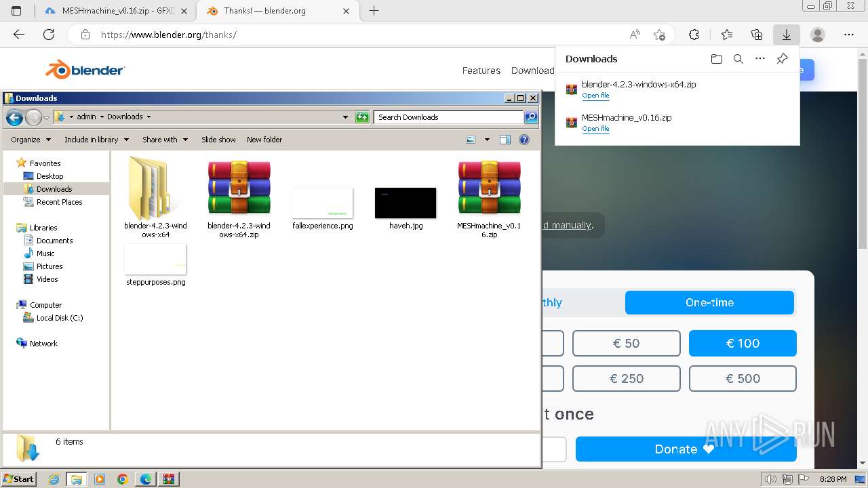The width and height of the screenshot is (868, 488).
Task: Switch to MESHmachine_v0.16.zip browser tab
Action: pyautogui.click(x=118, y=11)
